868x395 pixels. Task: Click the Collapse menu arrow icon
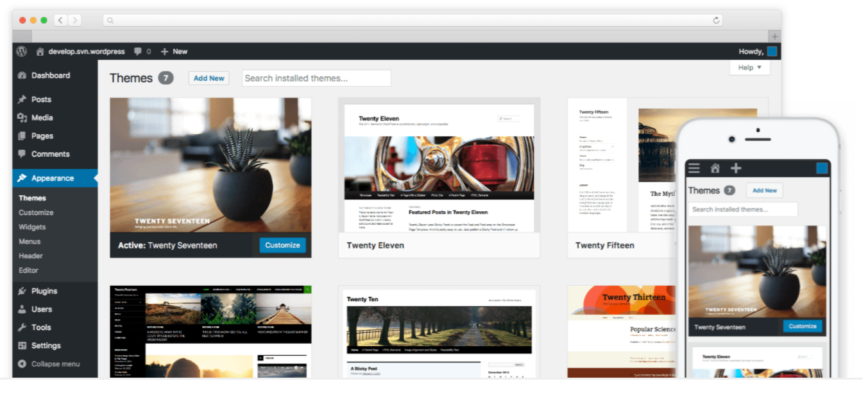click(22, 364)
